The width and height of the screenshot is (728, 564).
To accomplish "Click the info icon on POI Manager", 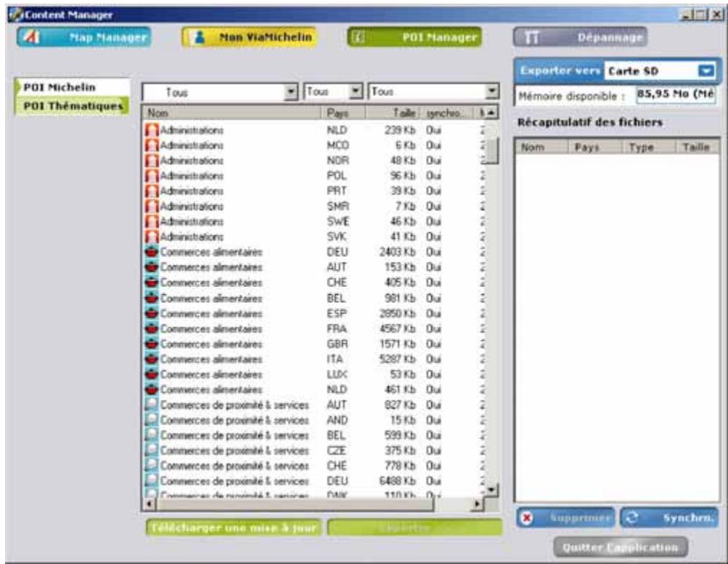I will click(358, 37).
